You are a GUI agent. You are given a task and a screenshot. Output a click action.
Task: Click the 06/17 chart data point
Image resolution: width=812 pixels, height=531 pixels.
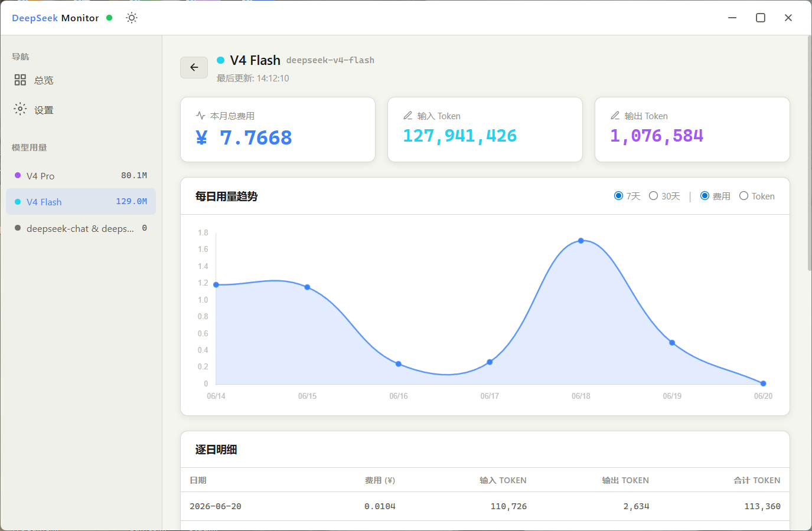(x=490, y=362)
